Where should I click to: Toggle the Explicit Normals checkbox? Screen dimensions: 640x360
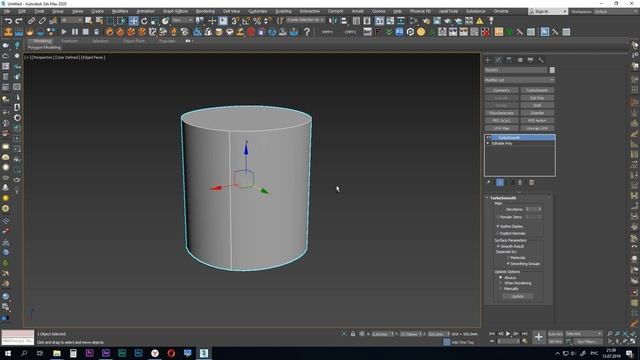pos(498,233)
